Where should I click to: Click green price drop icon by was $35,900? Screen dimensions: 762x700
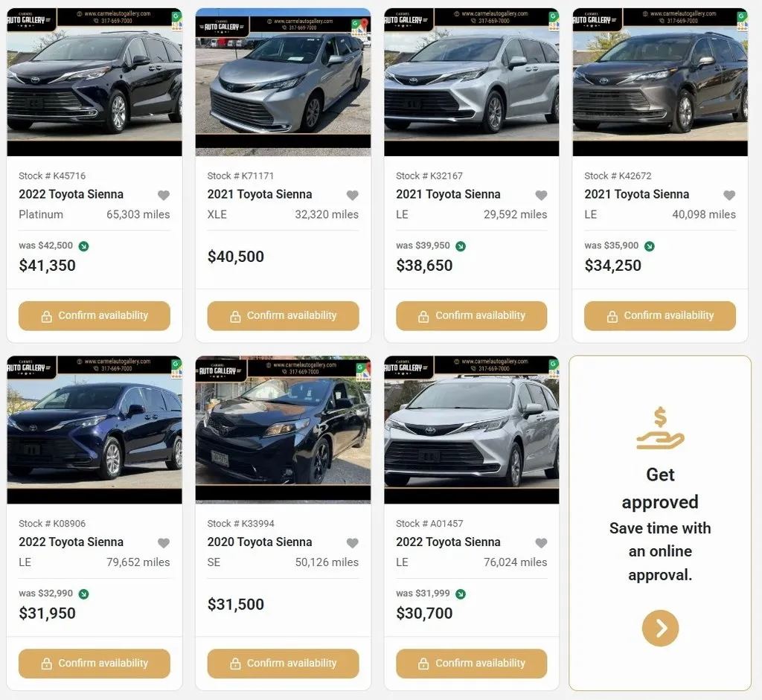649,246
